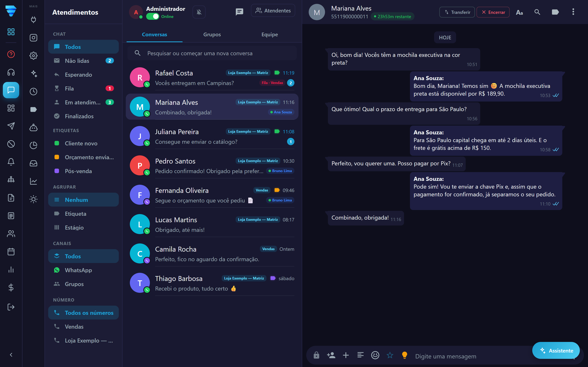Mute notifications with the bell-slash icon
Screen dimensions: 588x367
199,12
